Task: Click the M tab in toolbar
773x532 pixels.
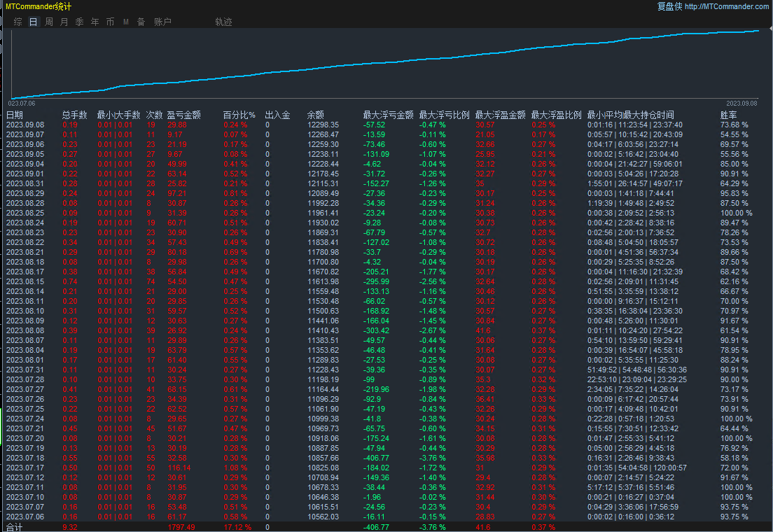Action: click(x=126, y=22)
